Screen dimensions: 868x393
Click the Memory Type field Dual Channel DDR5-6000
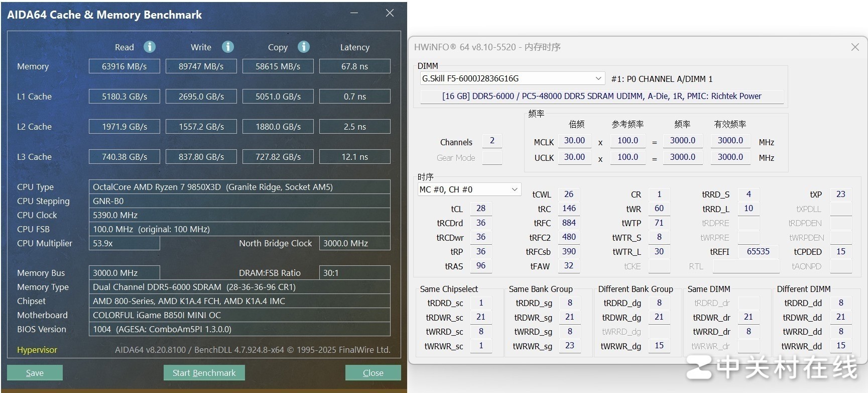click(x=239, y=287)
